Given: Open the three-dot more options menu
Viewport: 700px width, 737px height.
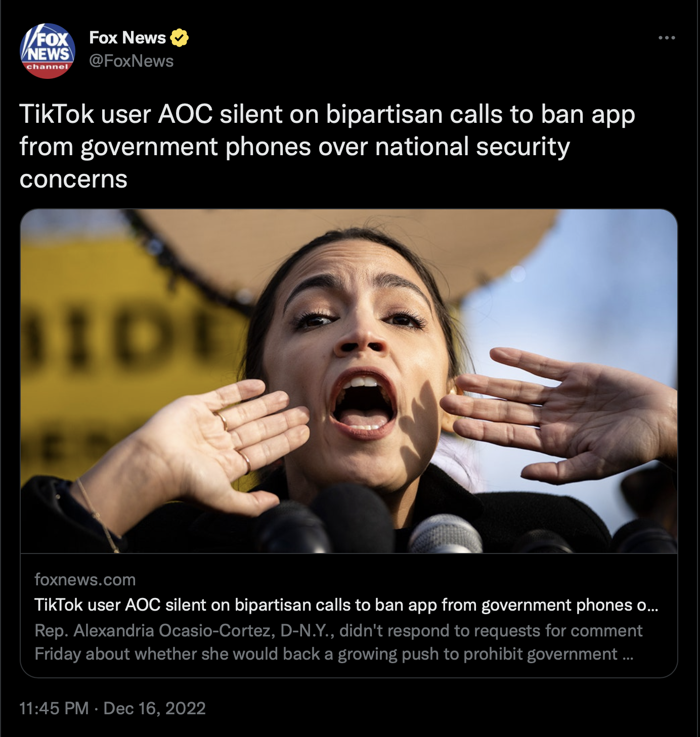Looking at the screenshot, I should tap(667, 38).
